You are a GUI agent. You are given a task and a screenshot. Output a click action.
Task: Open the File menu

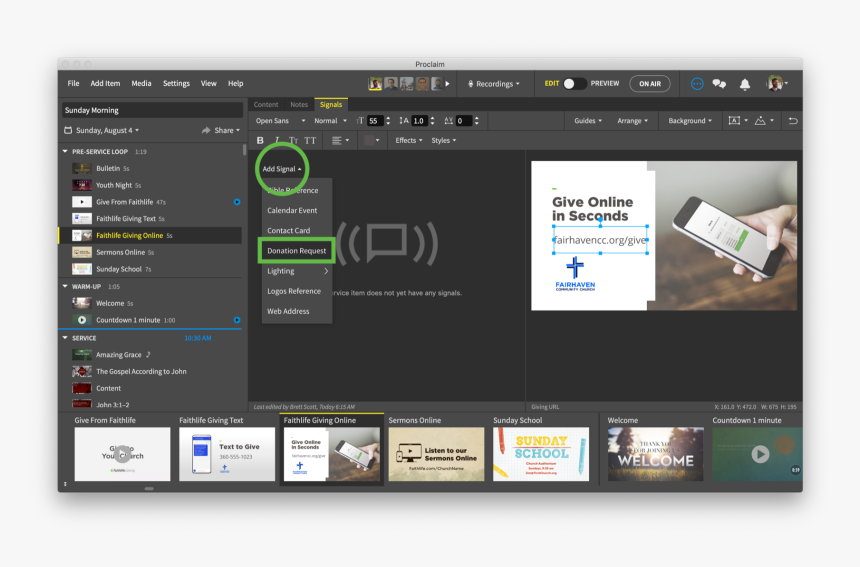73,83
